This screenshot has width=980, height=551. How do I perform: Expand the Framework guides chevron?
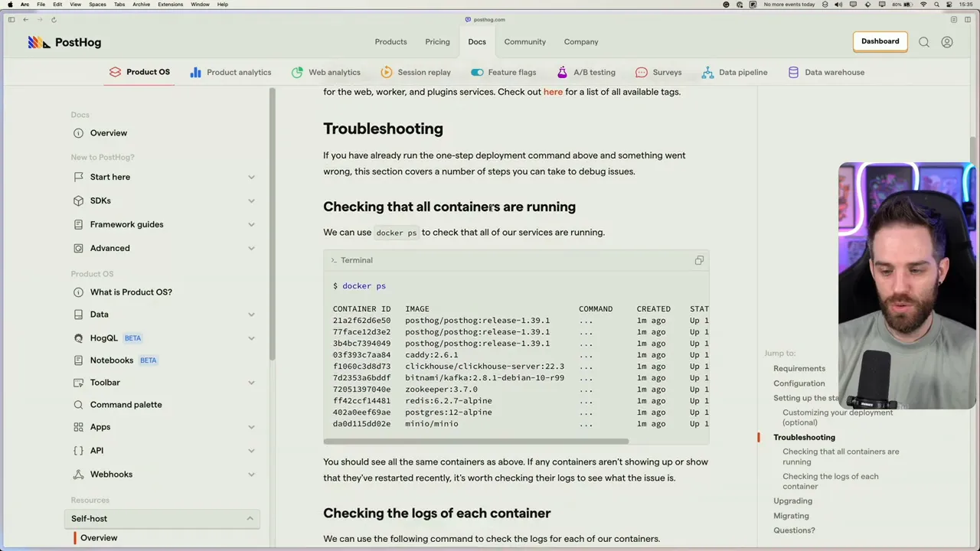pos(251,224)
